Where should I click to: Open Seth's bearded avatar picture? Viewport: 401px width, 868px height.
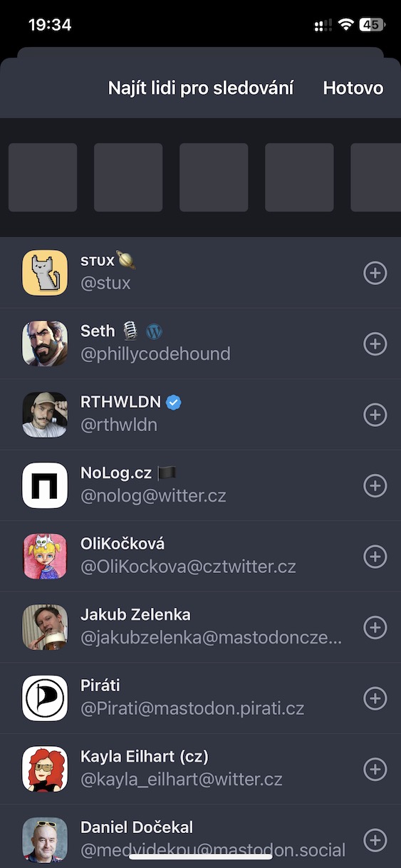click(45, 343)
